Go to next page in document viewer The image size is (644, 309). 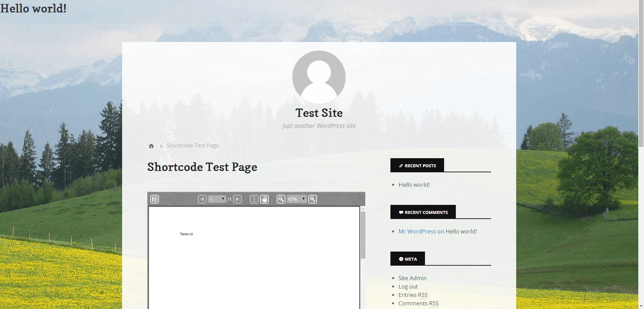[x=237, y=199]
